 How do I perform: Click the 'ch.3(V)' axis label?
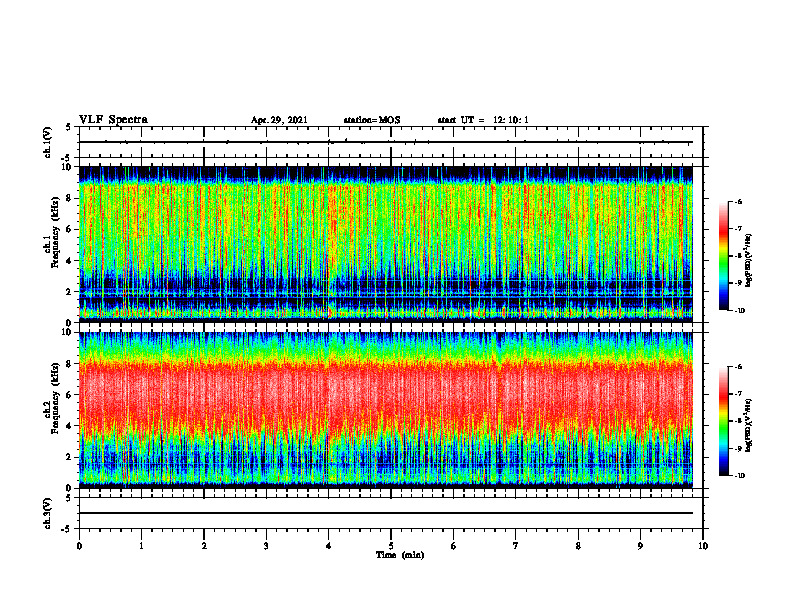[x=47, y=513]
